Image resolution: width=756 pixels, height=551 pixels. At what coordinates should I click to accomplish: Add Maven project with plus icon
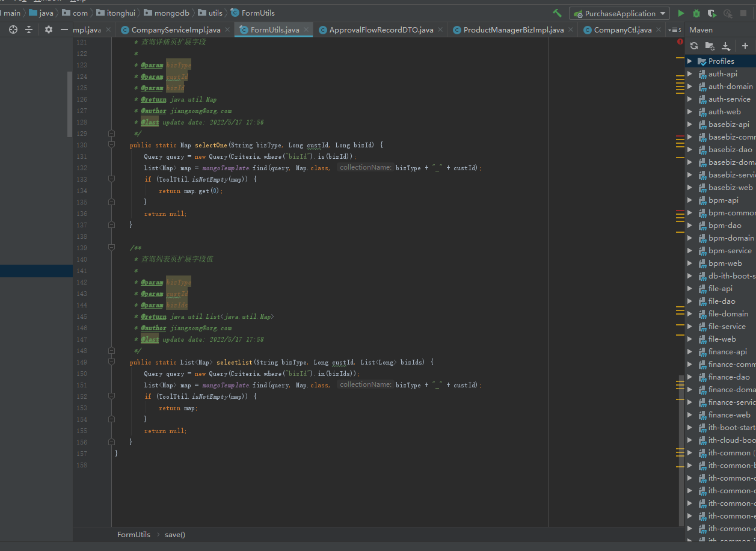pyautogui.click(x=745, y=46)
